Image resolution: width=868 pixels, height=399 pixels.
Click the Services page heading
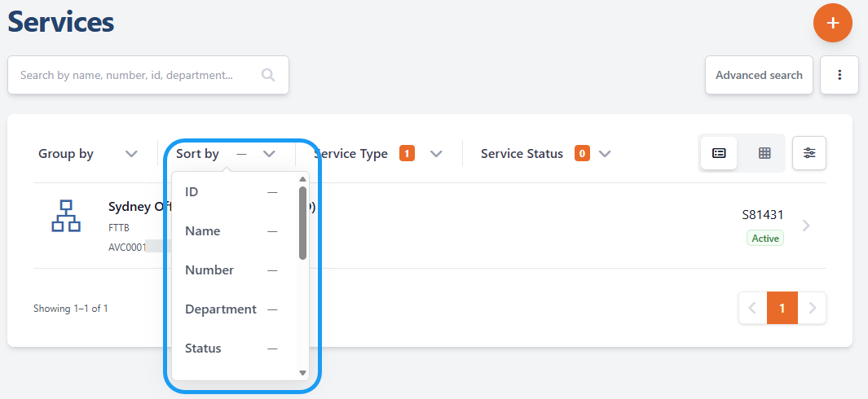pyautogui.click(x=61, y=22)
